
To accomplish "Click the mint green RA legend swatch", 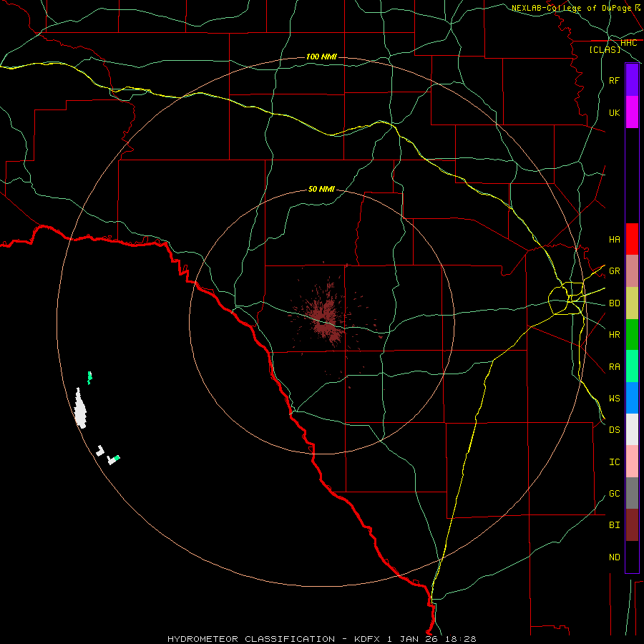I will pos(632,366).
